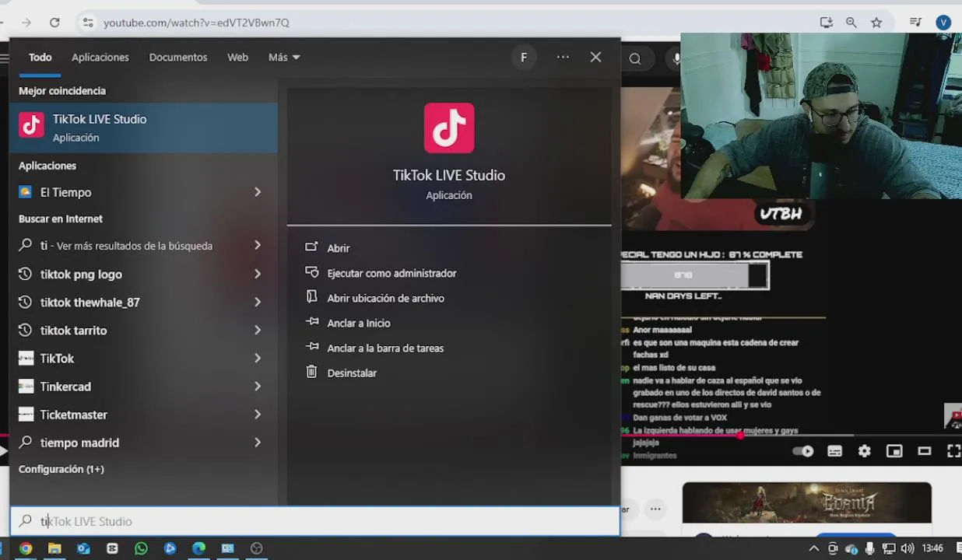
Task: Click the microphone icon in system tray
Action: (870, 548)
